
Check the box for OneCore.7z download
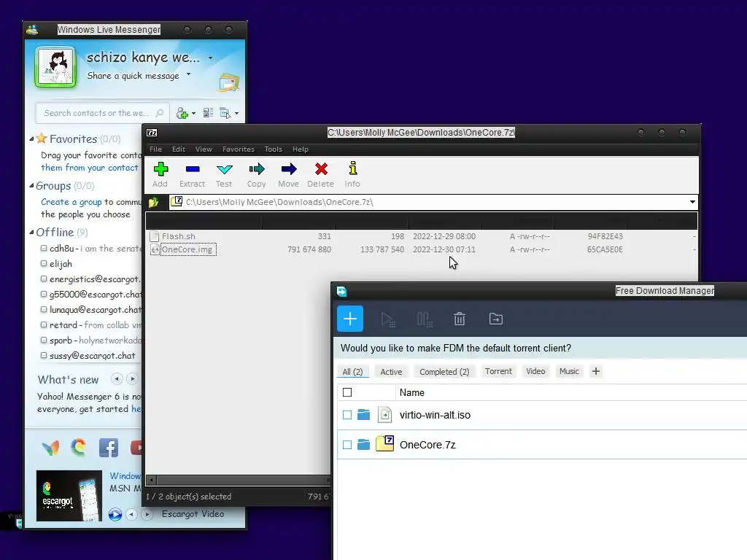(347, 444)
